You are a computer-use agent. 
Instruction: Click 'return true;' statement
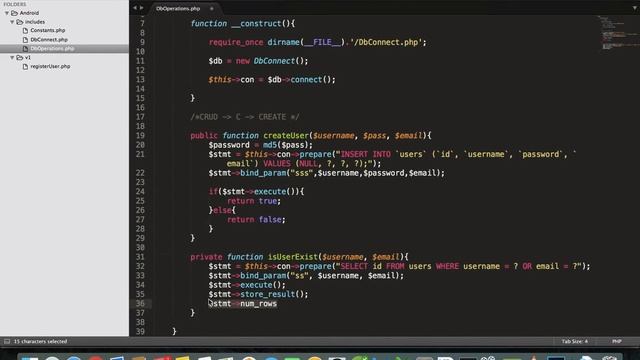tap(254, 201)
